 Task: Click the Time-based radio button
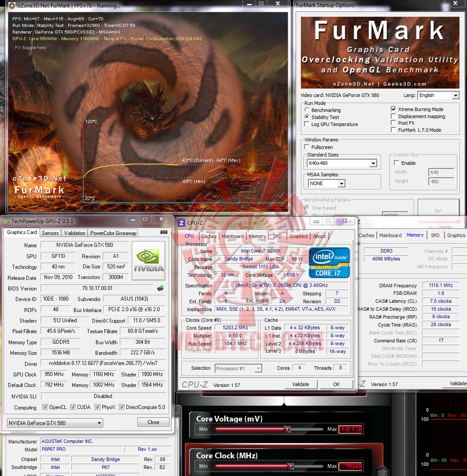click(x=307, y=208)
